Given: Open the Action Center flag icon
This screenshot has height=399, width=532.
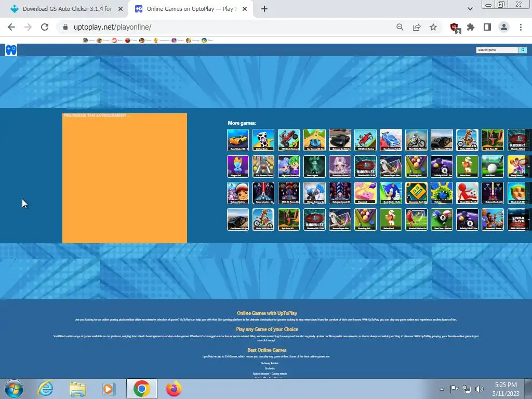Looking at the screenshot, I should [x=454, y=389].
